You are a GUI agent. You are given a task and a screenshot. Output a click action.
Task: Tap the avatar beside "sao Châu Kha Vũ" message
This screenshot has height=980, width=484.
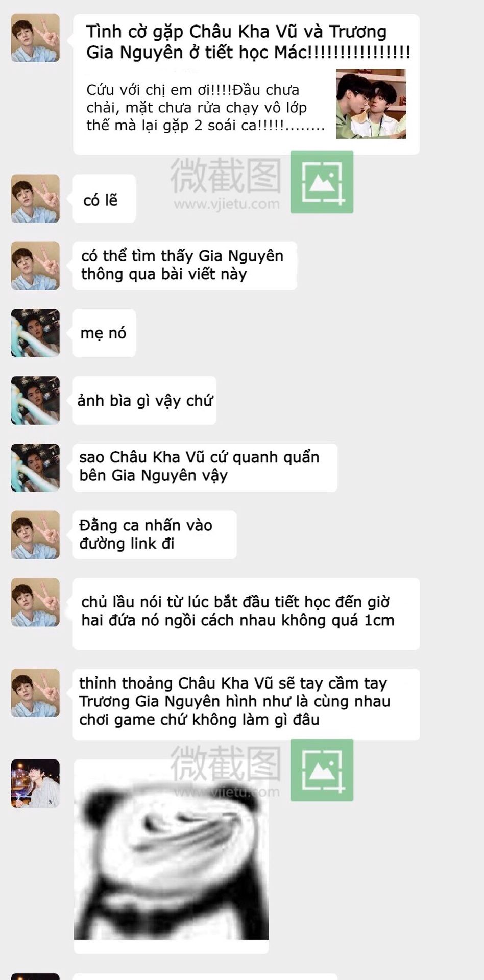click(x=35, y=468)
